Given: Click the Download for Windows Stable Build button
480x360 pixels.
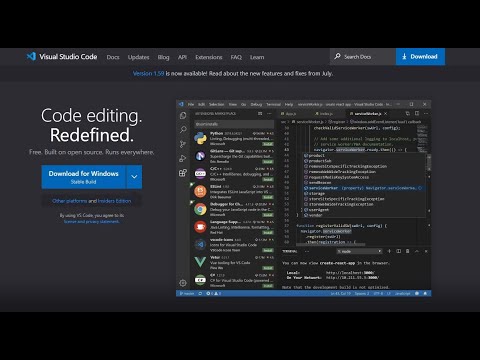Looking at the screenshot, I should tap(83, 177).
